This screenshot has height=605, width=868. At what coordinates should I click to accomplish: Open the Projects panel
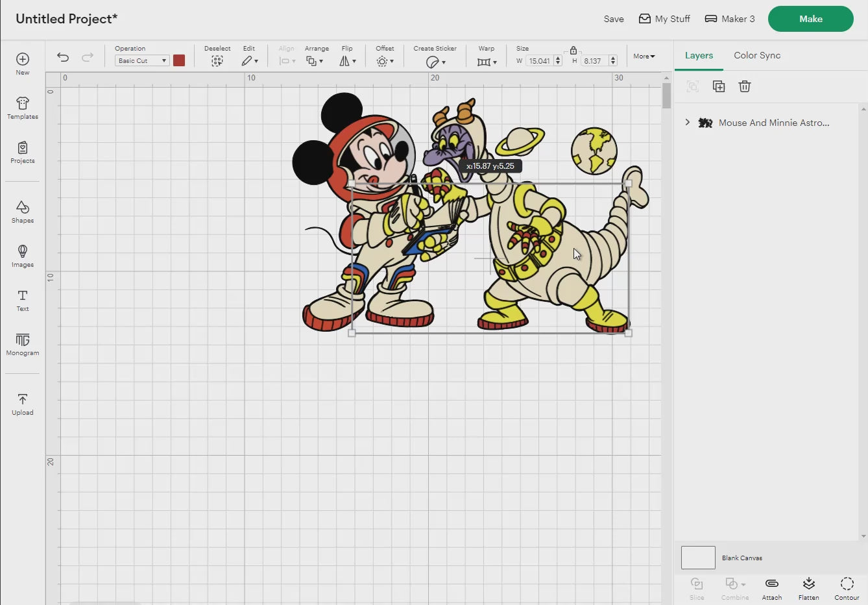point(23,152)
